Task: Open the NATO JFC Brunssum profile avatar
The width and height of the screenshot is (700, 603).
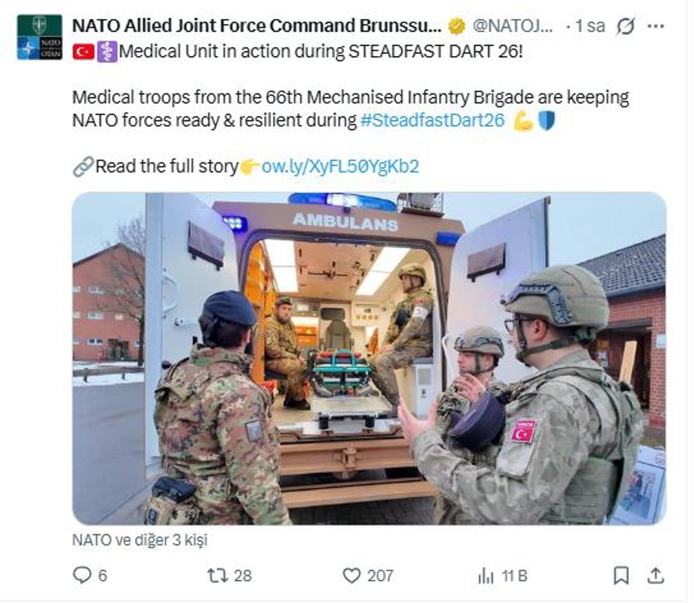Action: tap(39, 37)
